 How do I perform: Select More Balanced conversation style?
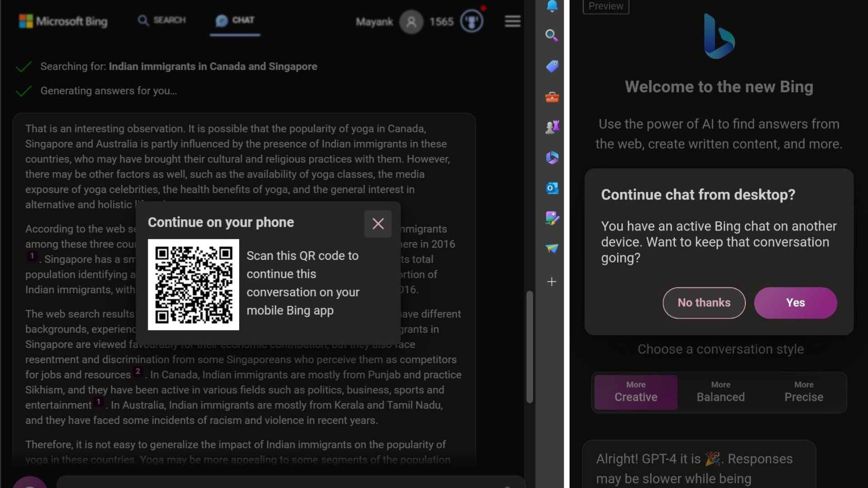click(720, 391)
